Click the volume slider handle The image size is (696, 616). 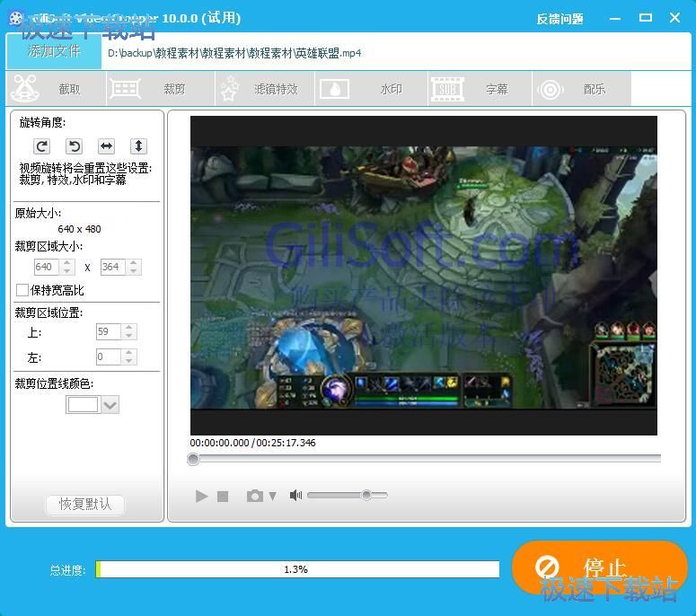pyautogui.click(x=366, y=495)
